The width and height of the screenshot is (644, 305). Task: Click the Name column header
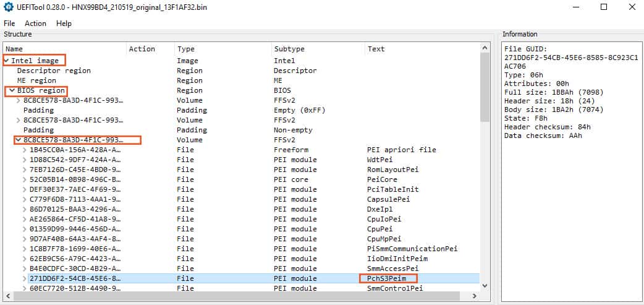[14, 48]
